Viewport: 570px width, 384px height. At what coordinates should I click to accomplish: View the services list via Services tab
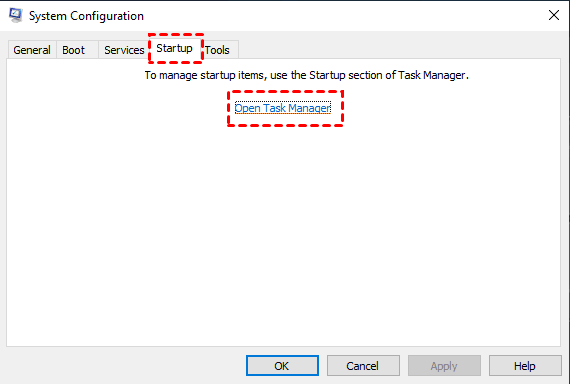click(x=124, y=50)
